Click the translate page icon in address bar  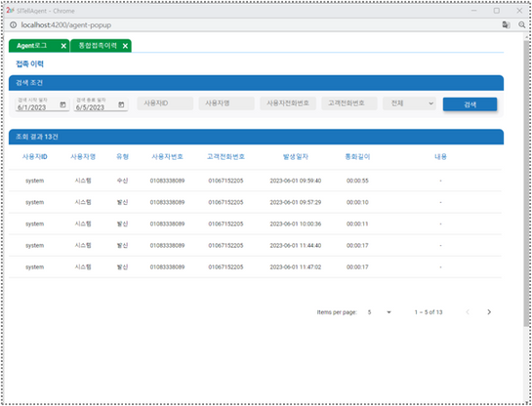[x=506, y=25]
